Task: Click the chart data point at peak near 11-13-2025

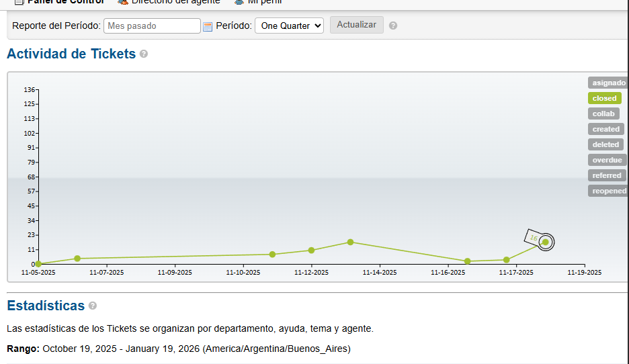Action: [x=350, y=242]
